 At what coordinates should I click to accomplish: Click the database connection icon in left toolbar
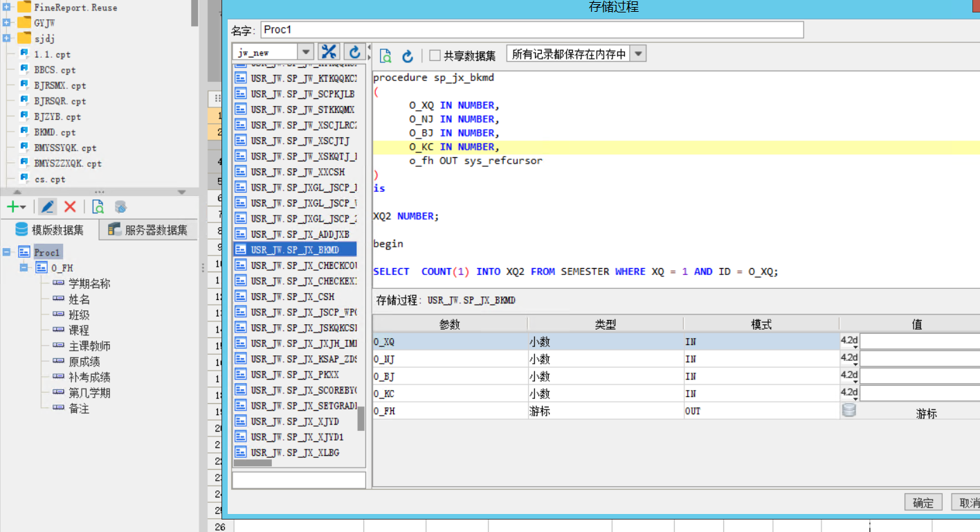(x=120, y=206)
